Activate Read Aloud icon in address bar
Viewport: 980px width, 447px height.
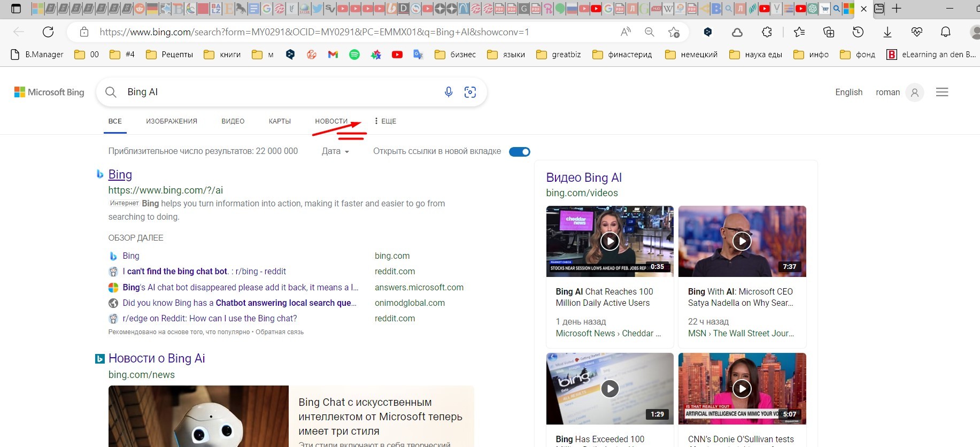626,32
